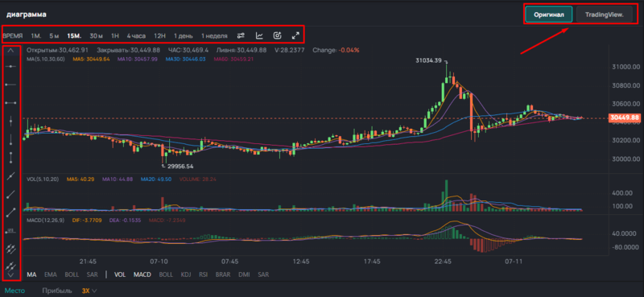Expand more drawing tools with down chevron
This screenshot has height=297, width=644.
click(11, 274)
